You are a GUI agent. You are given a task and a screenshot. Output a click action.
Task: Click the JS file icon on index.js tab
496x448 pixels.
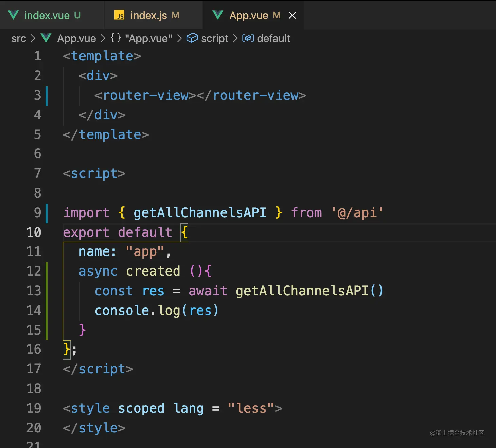119,15
